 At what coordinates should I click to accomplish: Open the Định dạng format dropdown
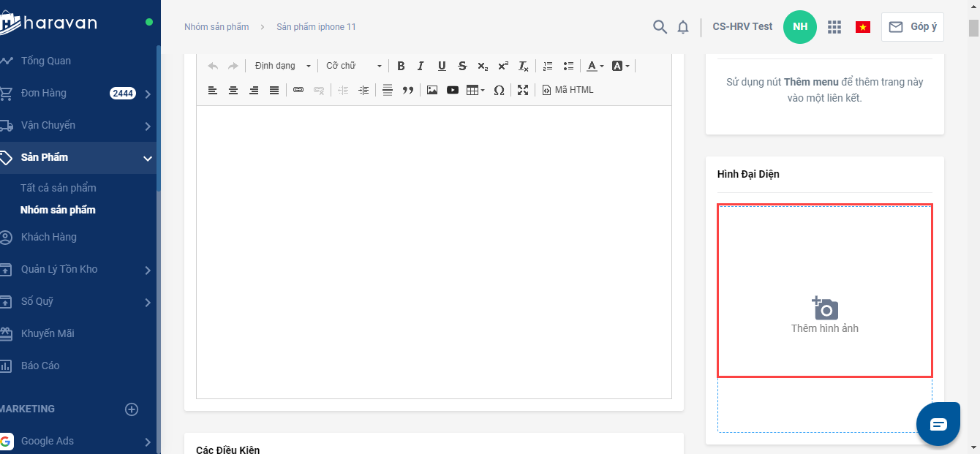(x=282, y=66)
